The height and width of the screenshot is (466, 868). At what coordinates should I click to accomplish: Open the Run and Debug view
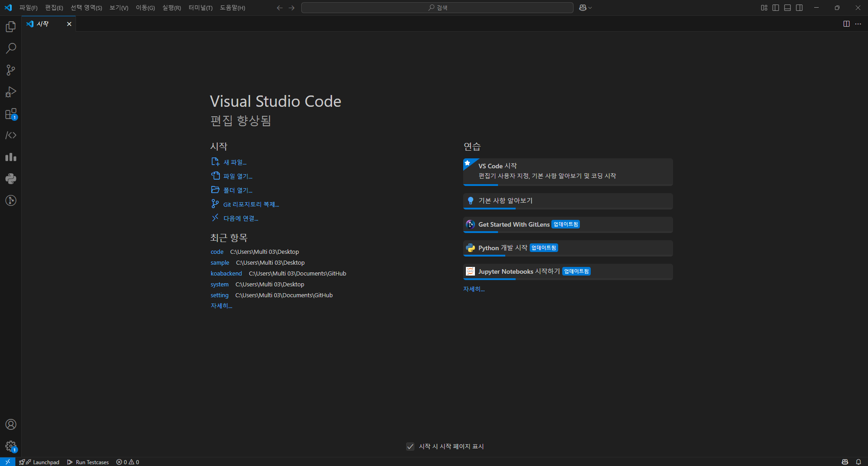[11, 92]
